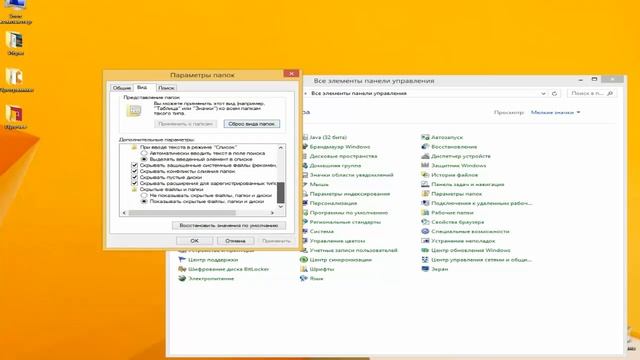Open Брандмауэр Windows

coord(336,147)
